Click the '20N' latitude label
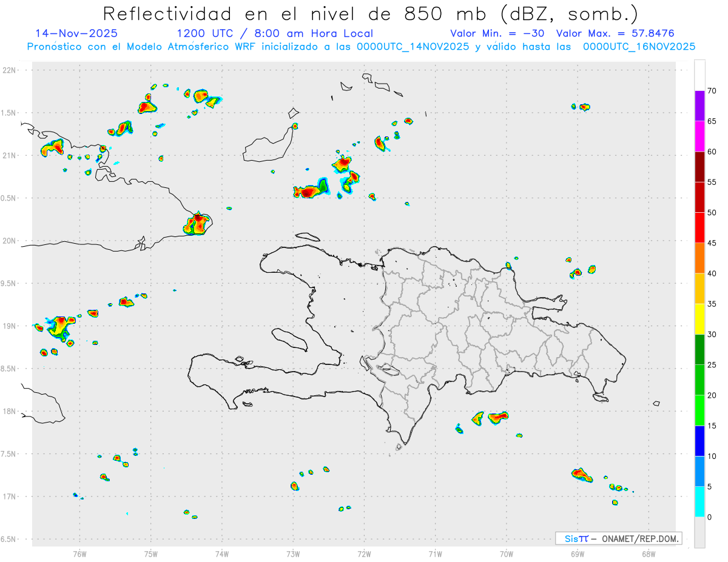The height and width of the screenshot is (562, 728). click(x=10, y=241)
